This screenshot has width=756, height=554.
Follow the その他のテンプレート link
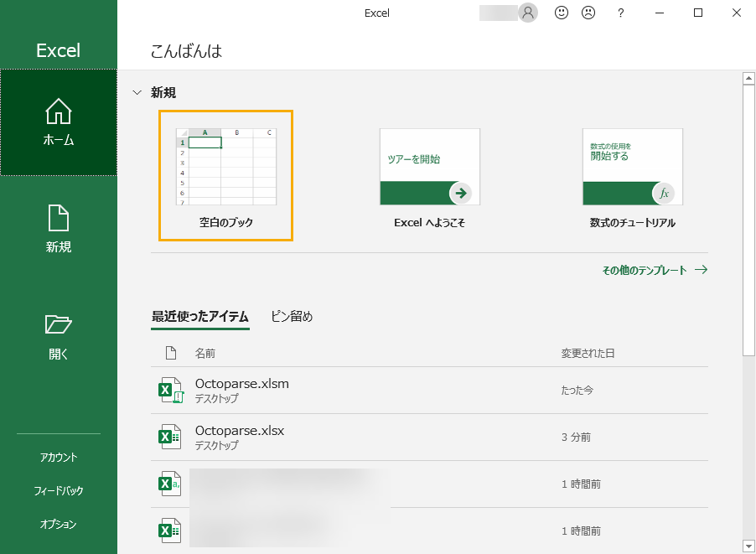tap(655, 270)
